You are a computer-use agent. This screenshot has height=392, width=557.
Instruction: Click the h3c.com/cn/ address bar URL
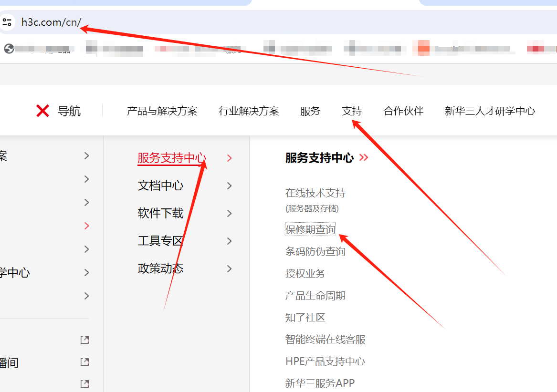click(51, 22)
